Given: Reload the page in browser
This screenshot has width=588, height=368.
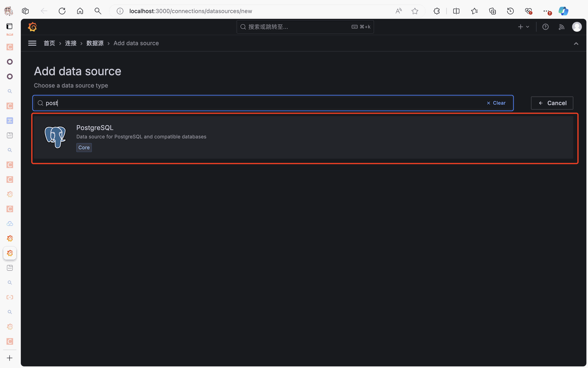Looking at the screenshot, I should click(x=62, y=11).
